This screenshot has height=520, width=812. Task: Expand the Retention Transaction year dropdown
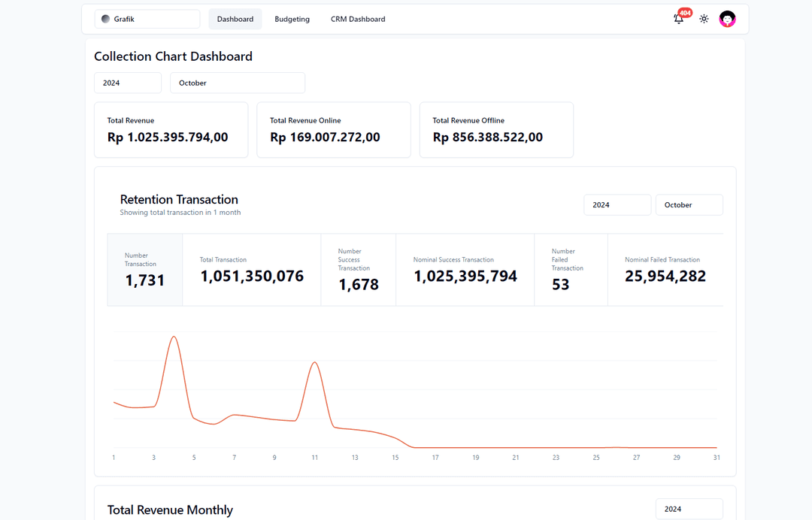[617, 204]
